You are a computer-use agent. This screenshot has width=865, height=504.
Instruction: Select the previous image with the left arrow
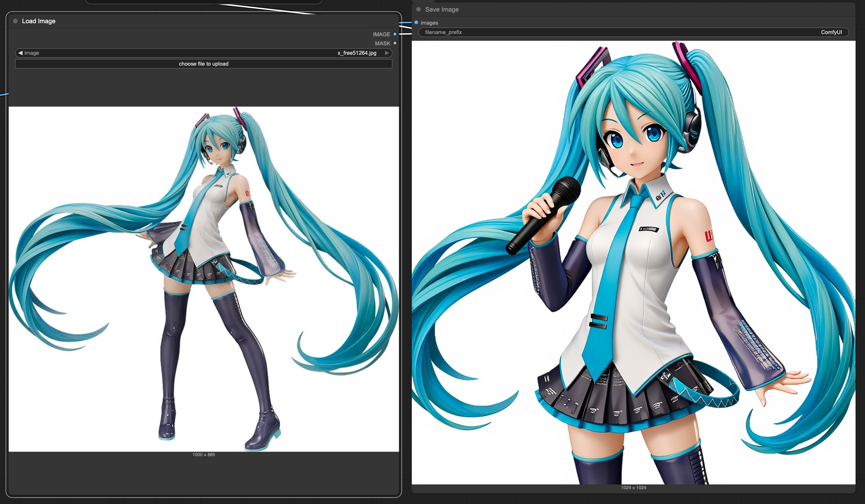click(20, 53)
